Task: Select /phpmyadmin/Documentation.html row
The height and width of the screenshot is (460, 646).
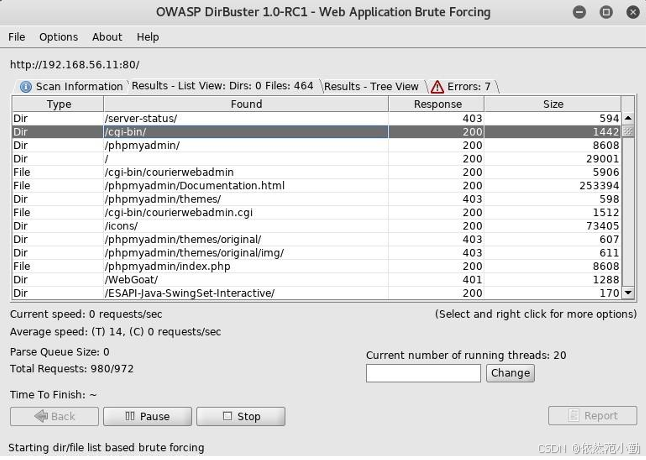Action: coord(316,185)
